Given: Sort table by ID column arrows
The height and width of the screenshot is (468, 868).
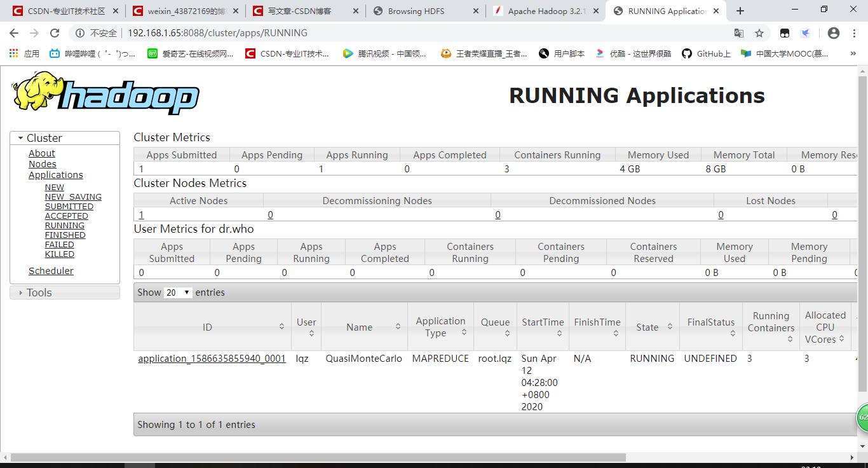Looking at the screenshot, I should pos(282,327).
